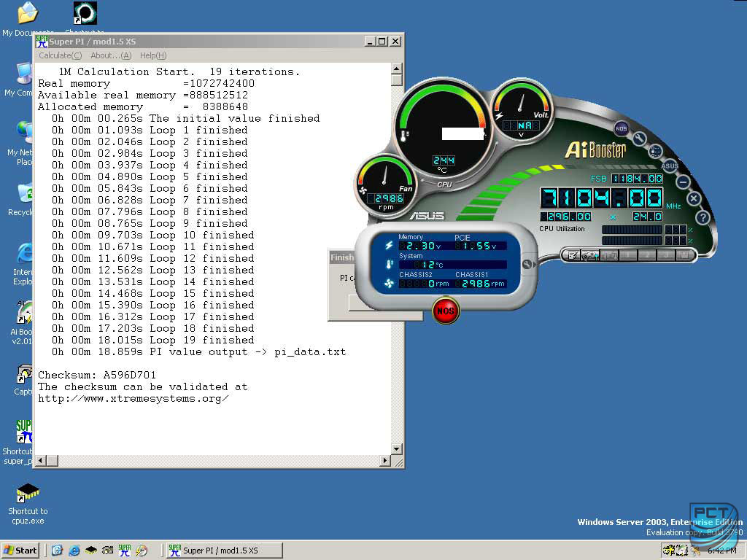Viewport: 747px width, 560px height.
Task: Click the FSB frequency display
Action: pyautogui.click(x=637, y=179)
